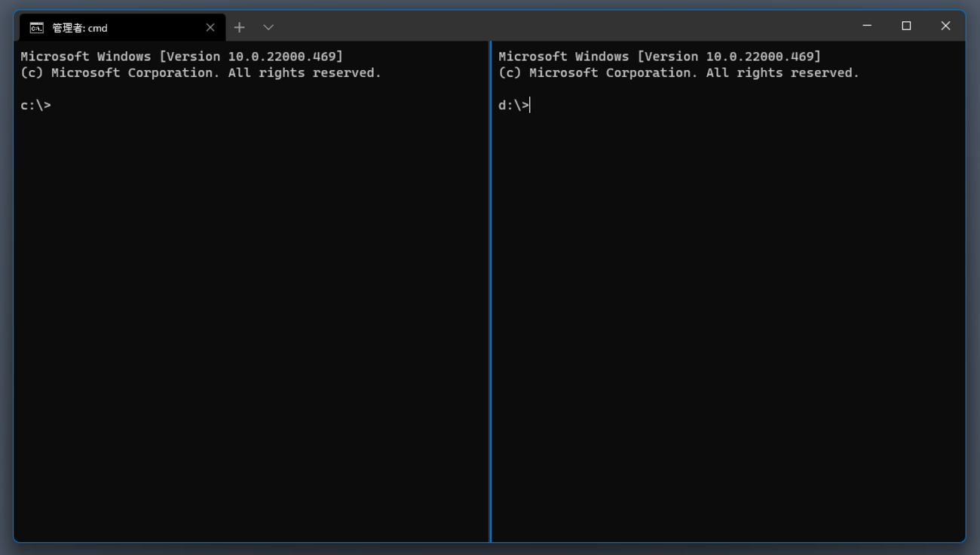Image resolution: width=980 pixels, height=555 pixels.
Task: Minimize the terminal window
Action: coord(867,26)
